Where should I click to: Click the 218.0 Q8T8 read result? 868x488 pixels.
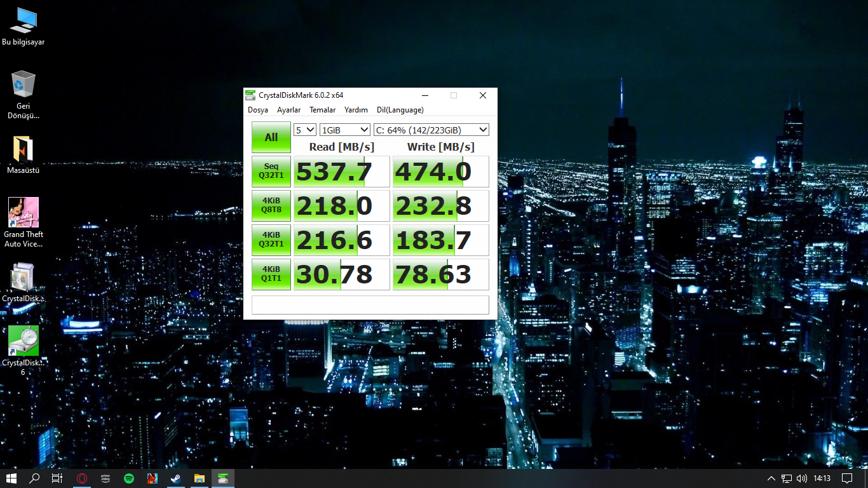pyautogui.click(x=342, y=206)
